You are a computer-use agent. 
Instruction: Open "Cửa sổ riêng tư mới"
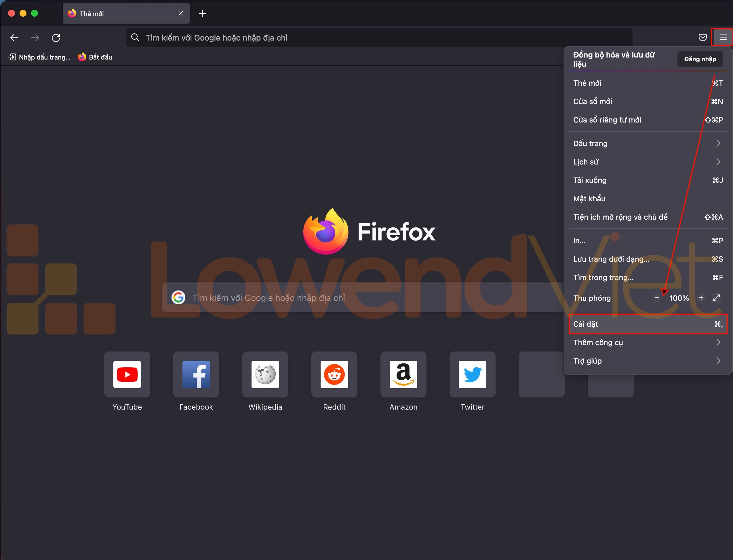648,120
